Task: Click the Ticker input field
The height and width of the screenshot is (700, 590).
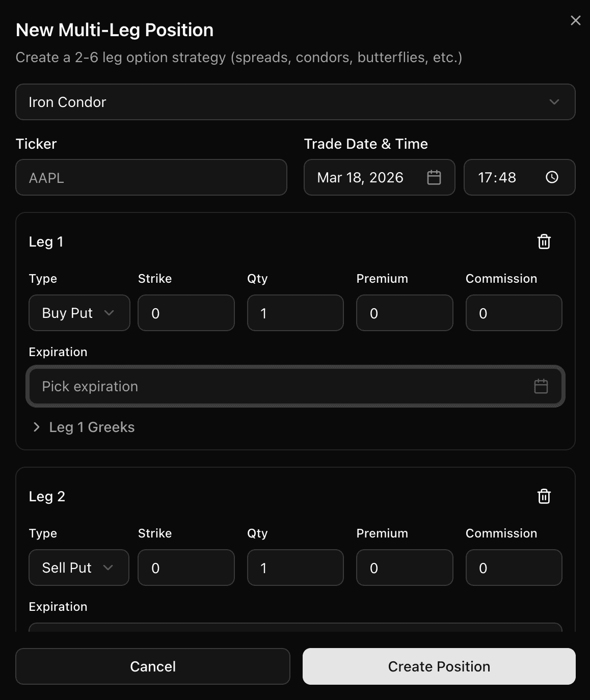Action: pyautogui.click(x=151, y=177)
